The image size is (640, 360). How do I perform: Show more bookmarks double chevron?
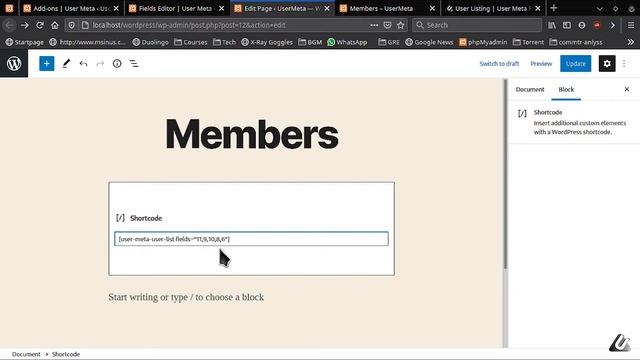pos(631,42)
